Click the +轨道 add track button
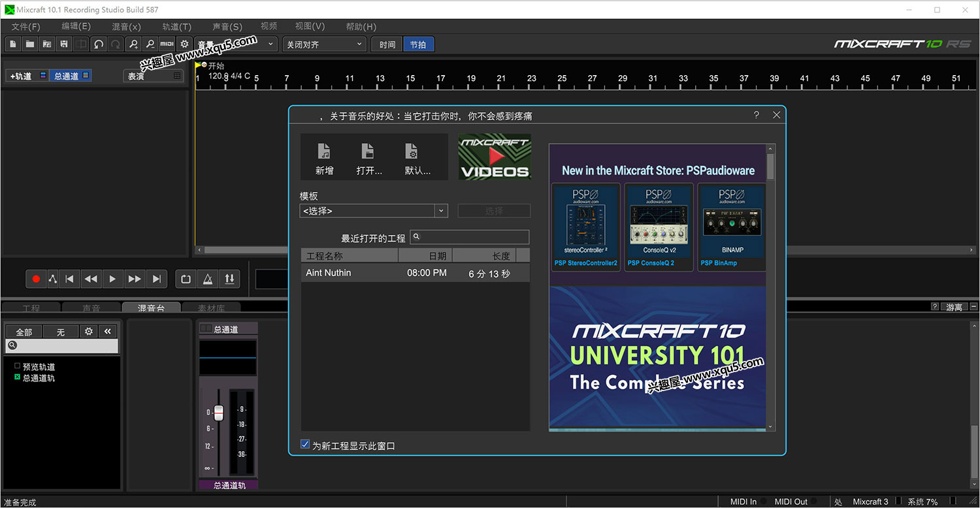Screen dimensions: 980x508 point(27,76)
